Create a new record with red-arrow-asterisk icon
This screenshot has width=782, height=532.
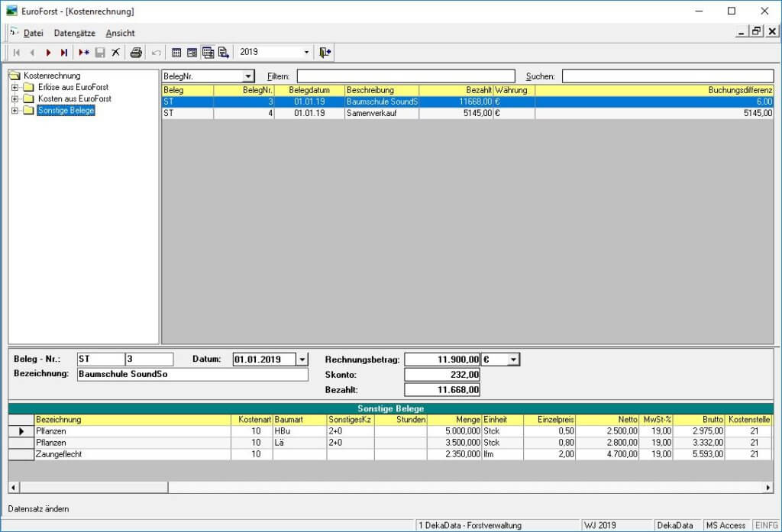84,53
